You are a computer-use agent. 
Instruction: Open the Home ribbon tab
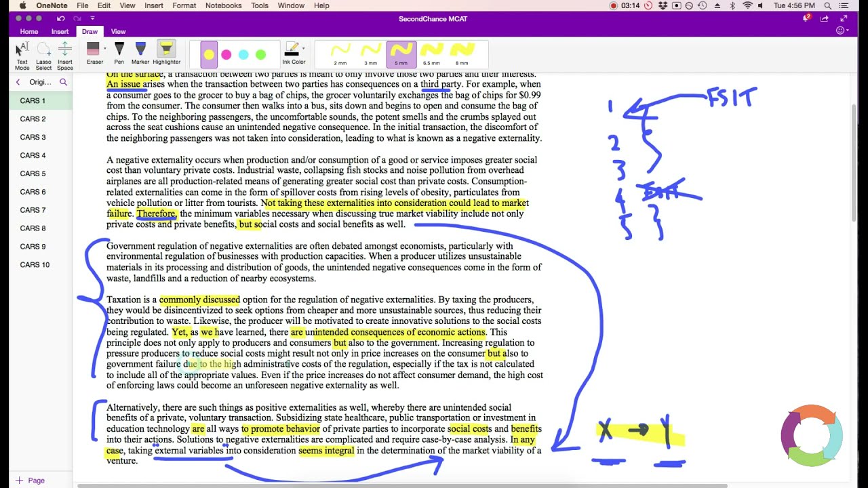click(29, 31)
